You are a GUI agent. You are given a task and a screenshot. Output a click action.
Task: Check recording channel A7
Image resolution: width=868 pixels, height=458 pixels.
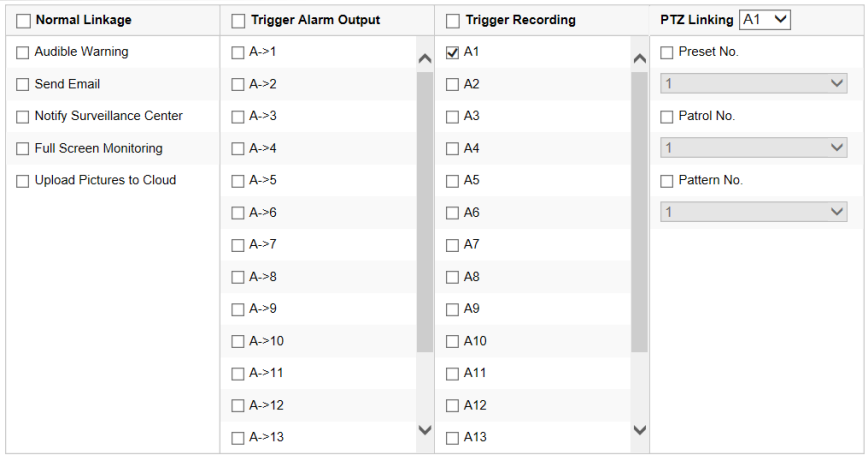pos(453,245)
